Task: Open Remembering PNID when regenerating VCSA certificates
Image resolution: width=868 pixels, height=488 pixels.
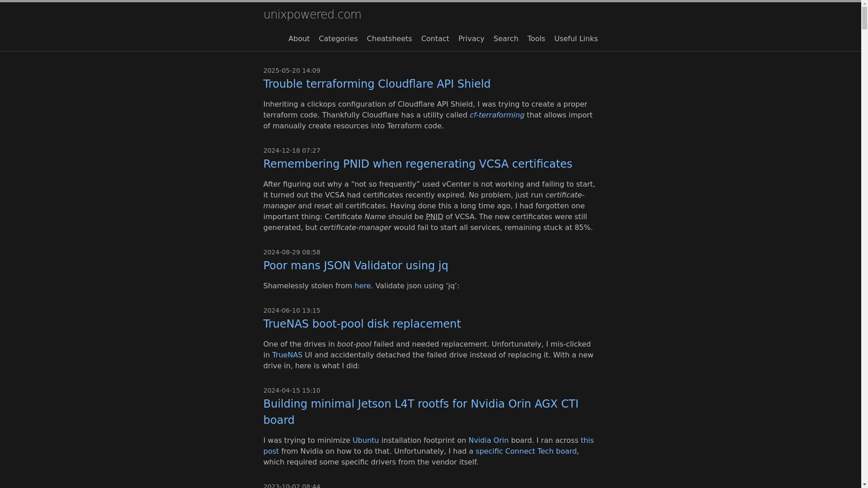Action: [418, 164]
